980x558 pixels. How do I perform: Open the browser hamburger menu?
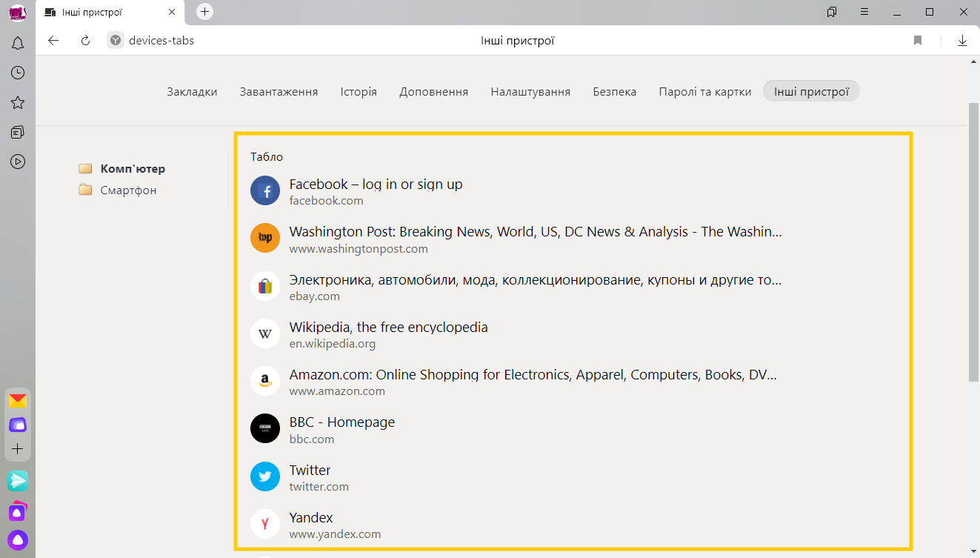864,12
